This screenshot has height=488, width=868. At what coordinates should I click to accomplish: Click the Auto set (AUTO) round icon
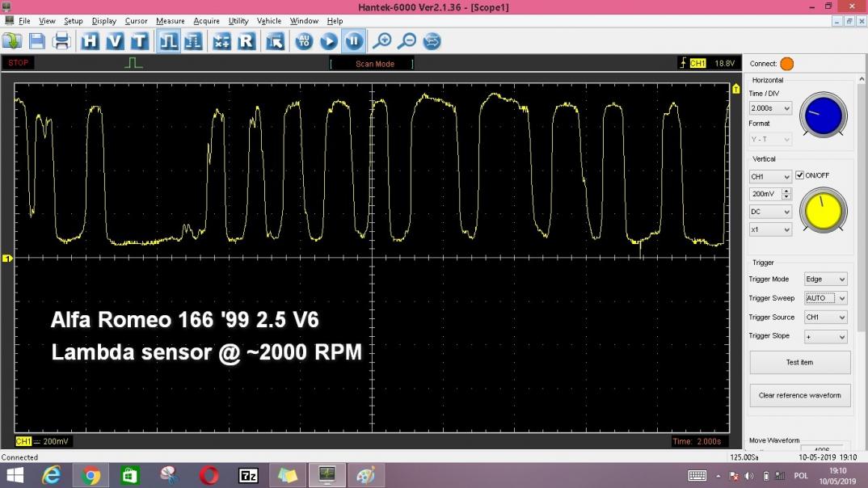[x=304, y=41]
